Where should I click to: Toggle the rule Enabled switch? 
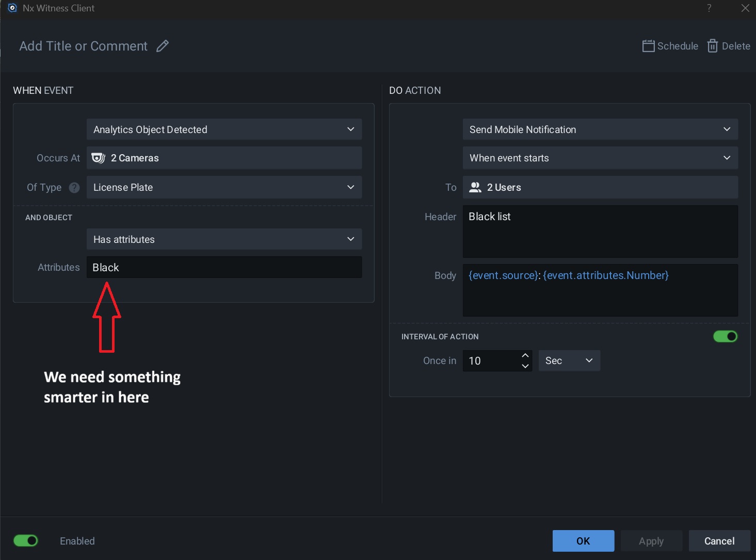coord(26,540)
